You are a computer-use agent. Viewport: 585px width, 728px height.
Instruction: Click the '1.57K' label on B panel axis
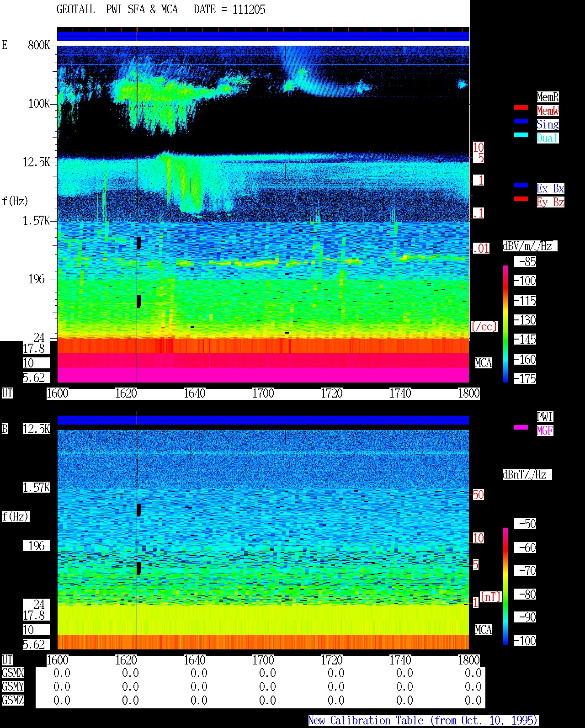pyautogui.click(x=37, y=488)
